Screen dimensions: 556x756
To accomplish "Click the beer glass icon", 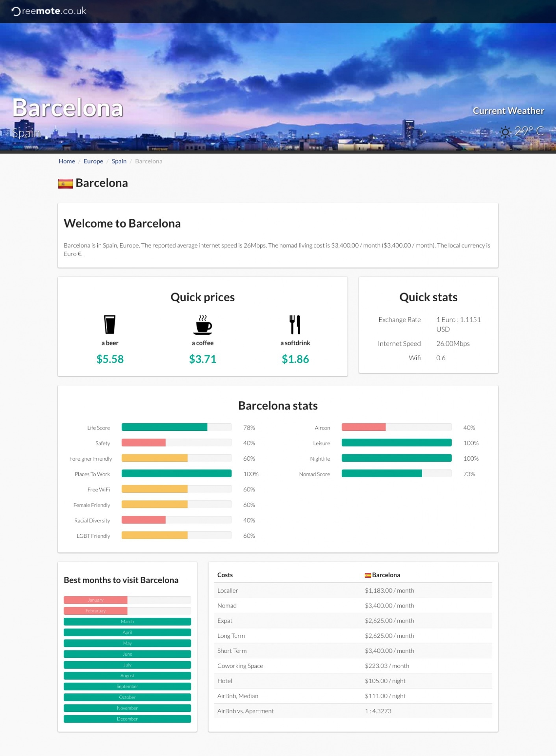I will pyautogui.click(x=109, y=324).
